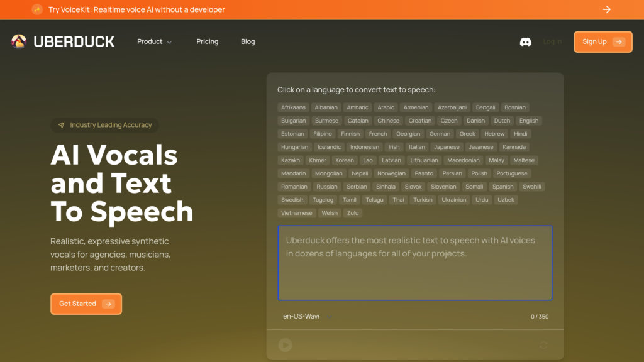Open the Blog page
This screenshot has width=644, height=362.
click(248, 41)
